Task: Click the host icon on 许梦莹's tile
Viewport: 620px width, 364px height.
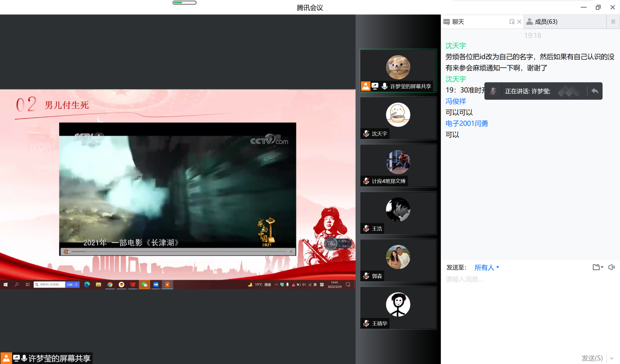Action: click(366, 86)
